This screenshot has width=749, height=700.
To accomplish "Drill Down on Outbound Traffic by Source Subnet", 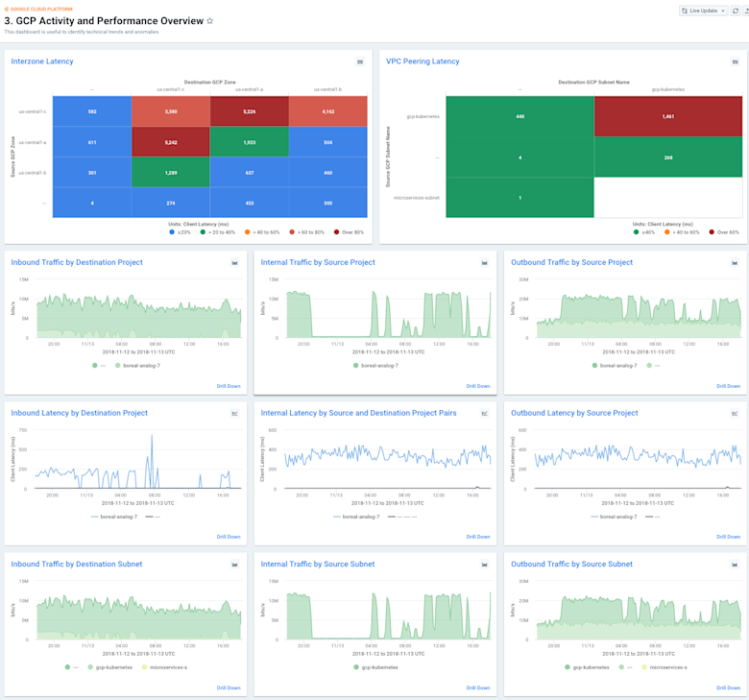I will [x=728, y=688].
